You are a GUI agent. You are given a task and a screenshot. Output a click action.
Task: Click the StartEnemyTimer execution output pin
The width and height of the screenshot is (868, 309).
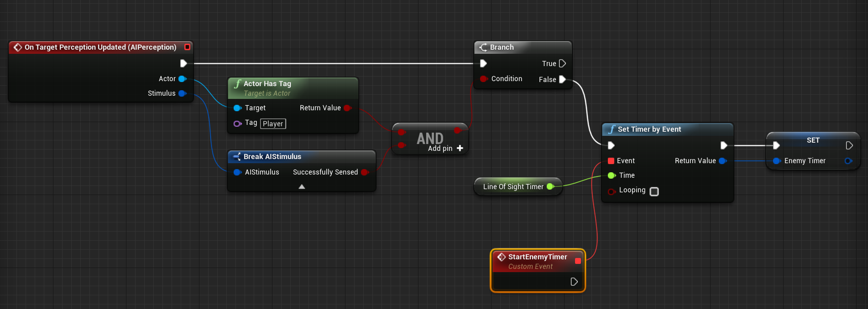click(574, 282)
